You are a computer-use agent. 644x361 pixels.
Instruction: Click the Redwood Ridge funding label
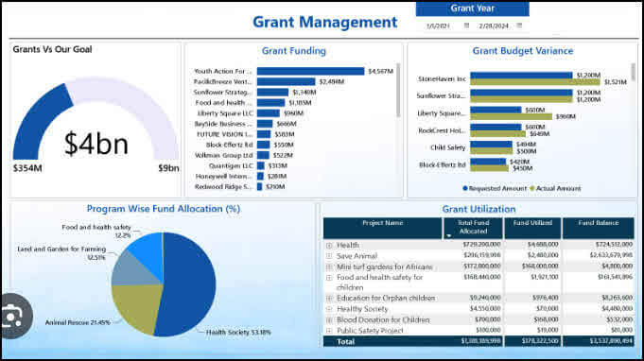pyautogui.click(x=224, y=187)
